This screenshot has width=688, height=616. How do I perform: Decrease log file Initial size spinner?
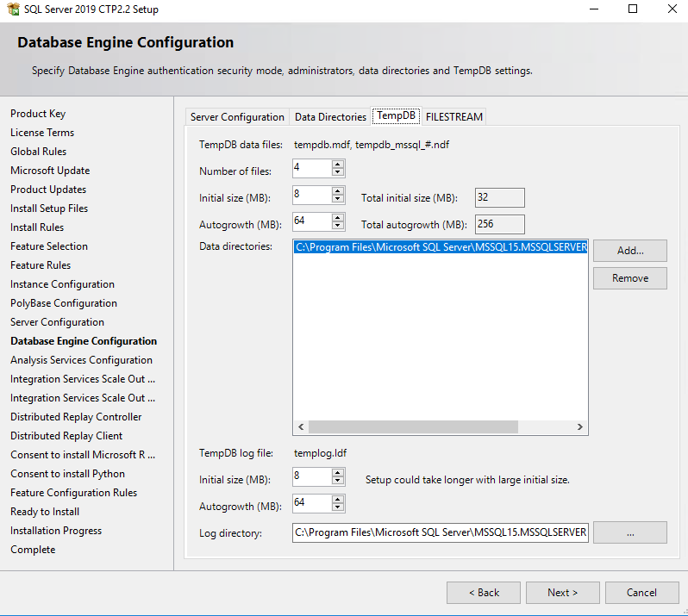337,481
